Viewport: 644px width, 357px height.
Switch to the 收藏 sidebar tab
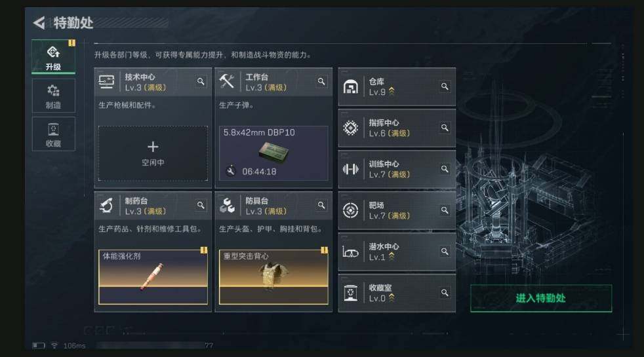tap(53, 134)
